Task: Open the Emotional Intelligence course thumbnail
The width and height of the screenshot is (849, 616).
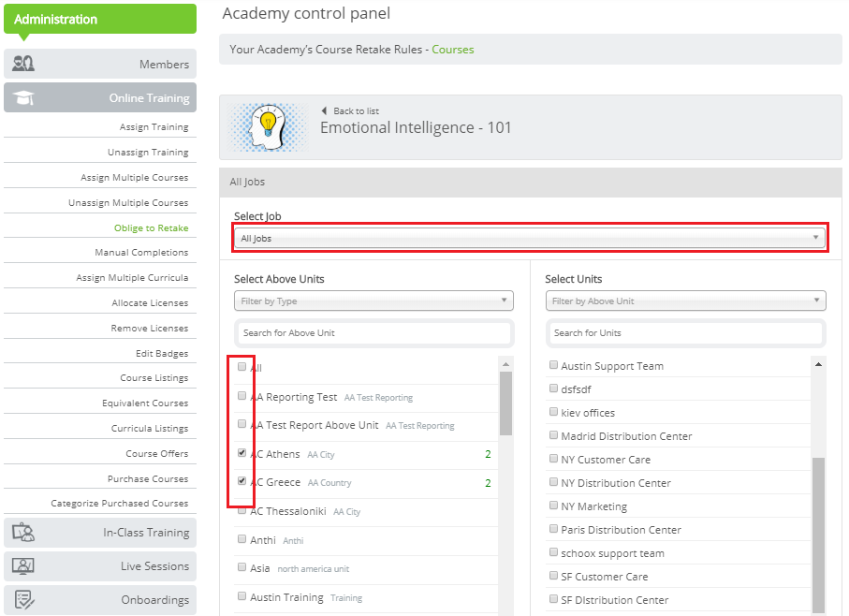Action: [x=268, y=127]
